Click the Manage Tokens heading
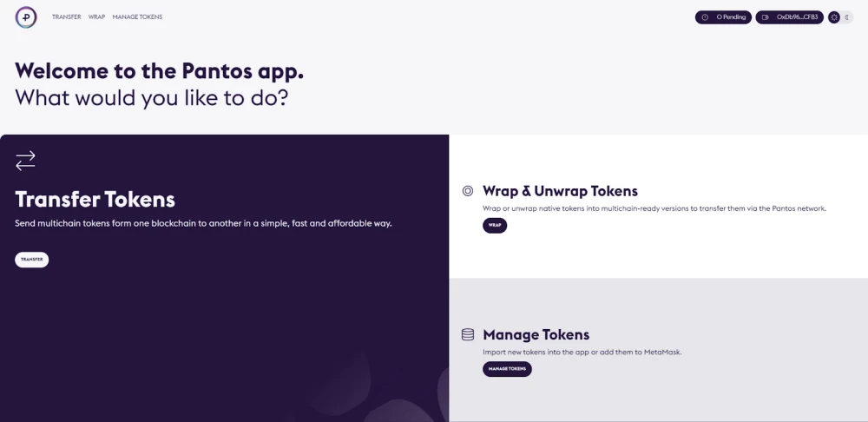This screenshot has width=868, height=422. tap(536, 334)
